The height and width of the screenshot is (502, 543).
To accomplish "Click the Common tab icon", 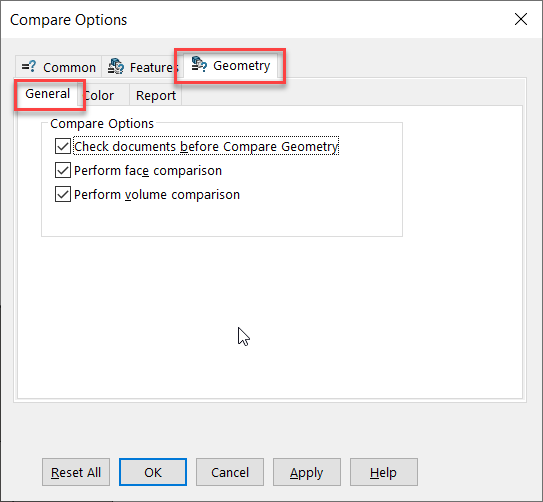I will (x=29, y=66).
